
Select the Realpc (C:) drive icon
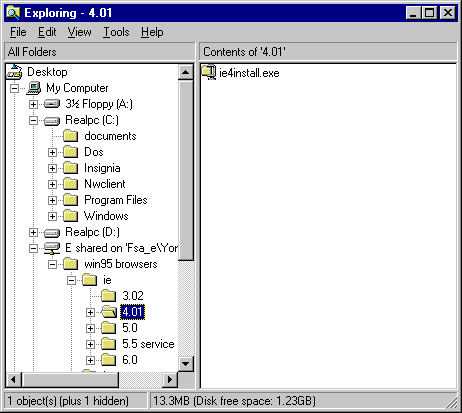(x=52, y=120)
